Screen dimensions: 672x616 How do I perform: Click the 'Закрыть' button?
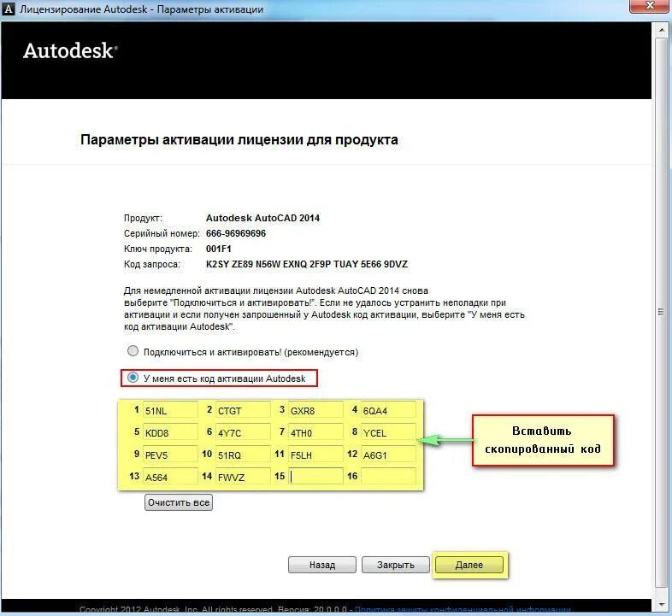(x=396, y=565)
